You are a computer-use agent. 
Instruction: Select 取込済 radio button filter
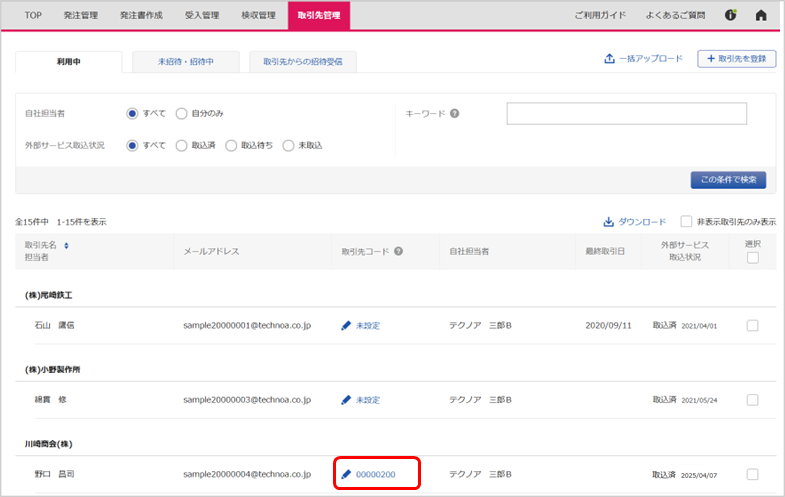coord(181,145)
